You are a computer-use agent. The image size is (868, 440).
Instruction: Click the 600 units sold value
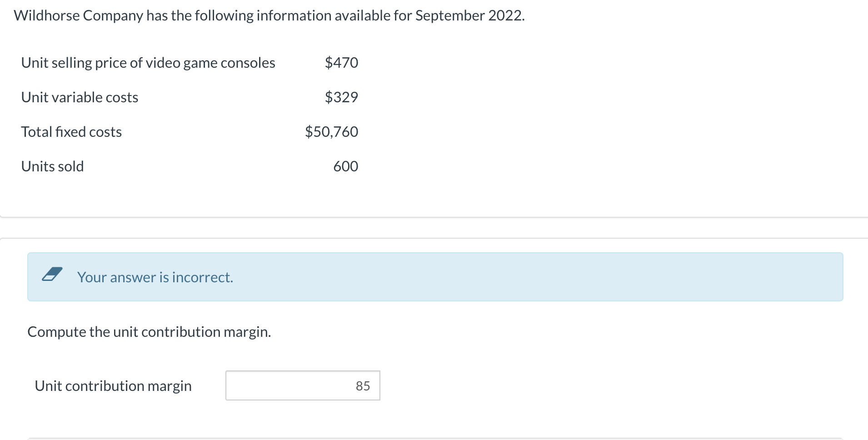point(345,166)
